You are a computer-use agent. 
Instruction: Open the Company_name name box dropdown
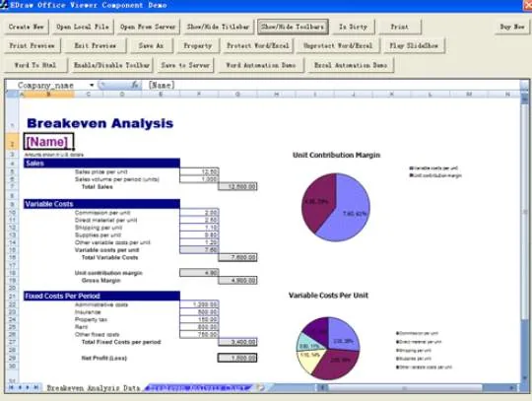pyautogui.click(x=92, y=85)
